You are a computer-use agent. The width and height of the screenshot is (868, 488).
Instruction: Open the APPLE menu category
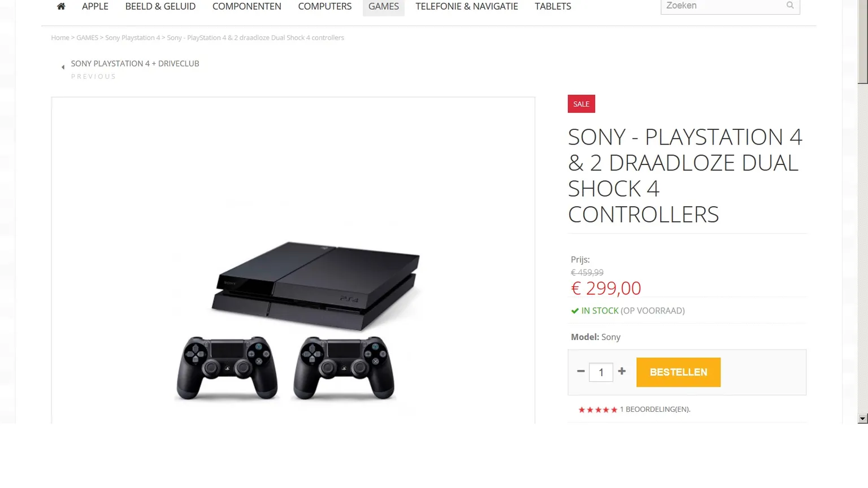(95, 6)
